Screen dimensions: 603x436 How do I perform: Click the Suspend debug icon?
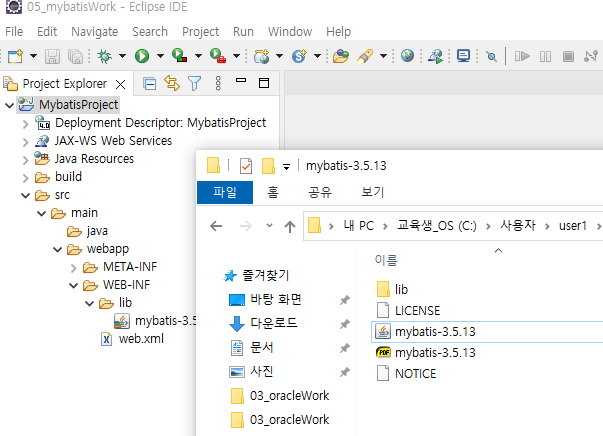(x=545, y=57)
